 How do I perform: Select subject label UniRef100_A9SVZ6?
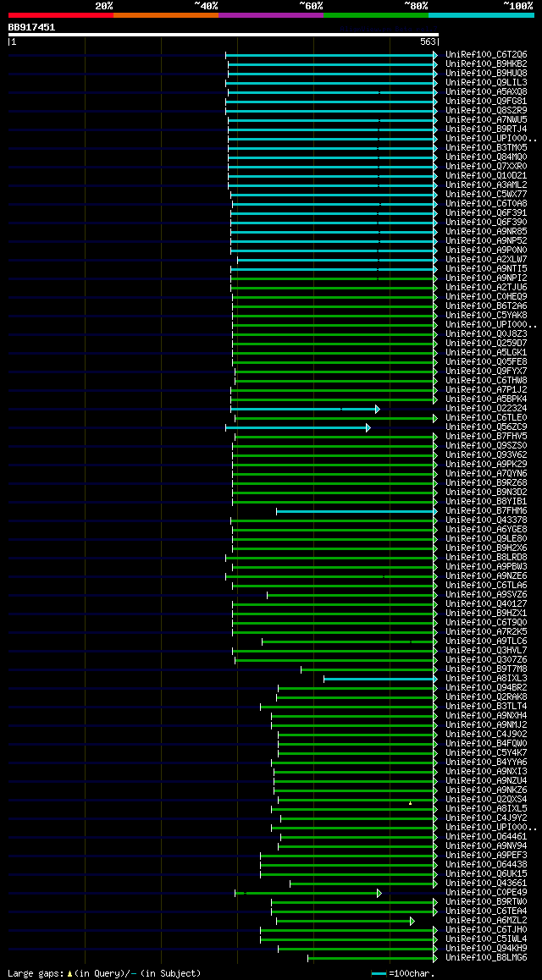click(486, 595)
